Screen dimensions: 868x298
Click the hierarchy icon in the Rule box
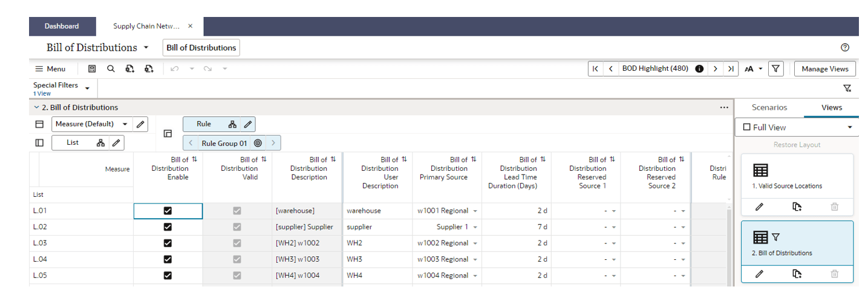[232, 124]
